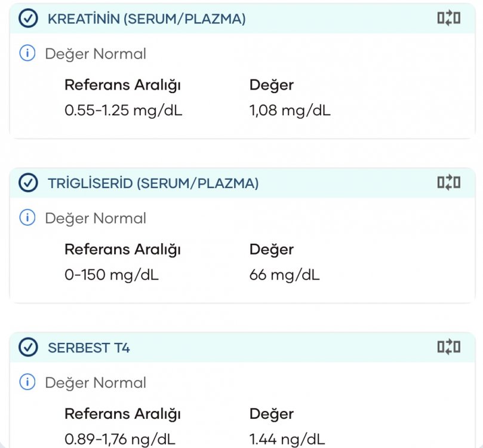483x448 pixels.
Task: Click the checkmark icon beside Trigliserid
Action: pyautogui.click(x=28, y=183)
